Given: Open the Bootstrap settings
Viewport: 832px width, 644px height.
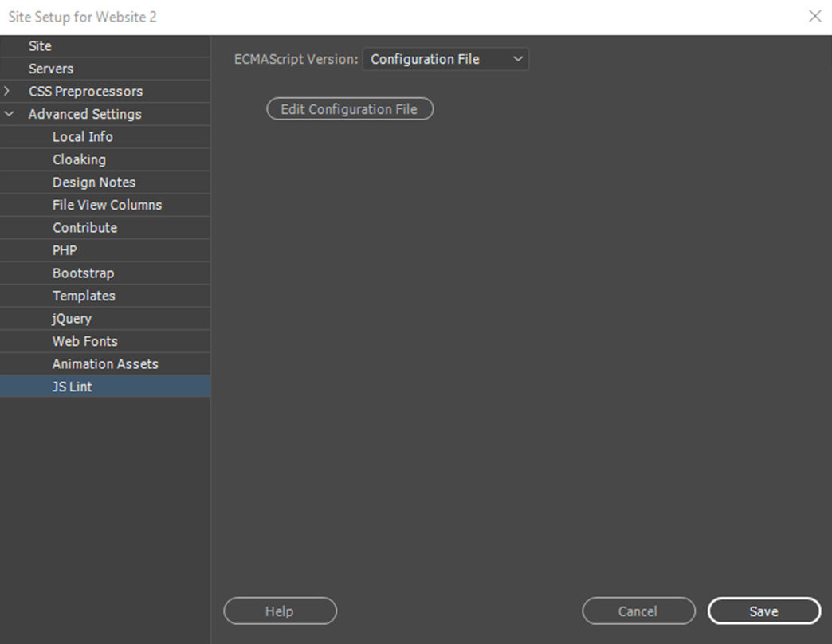Looking at the screenshot, I should pyautogui.click(x=105, y=273).
